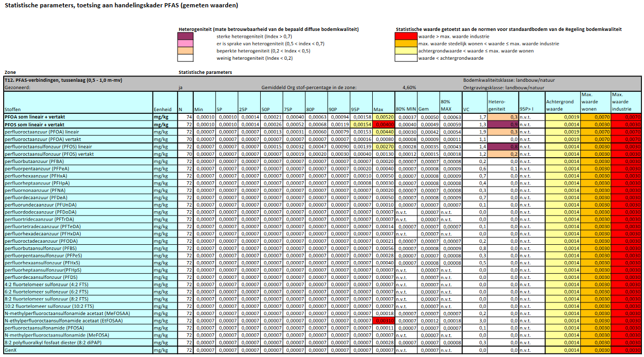The width and height of the screenshot is (644, 357).
Task: Click the 'Eenheid' column header
Action: 162,109
